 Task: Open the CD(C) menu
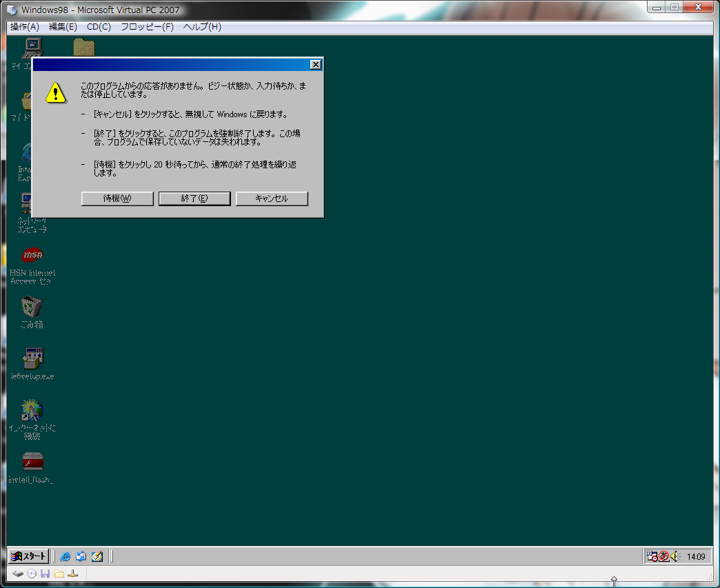(99, 27)
